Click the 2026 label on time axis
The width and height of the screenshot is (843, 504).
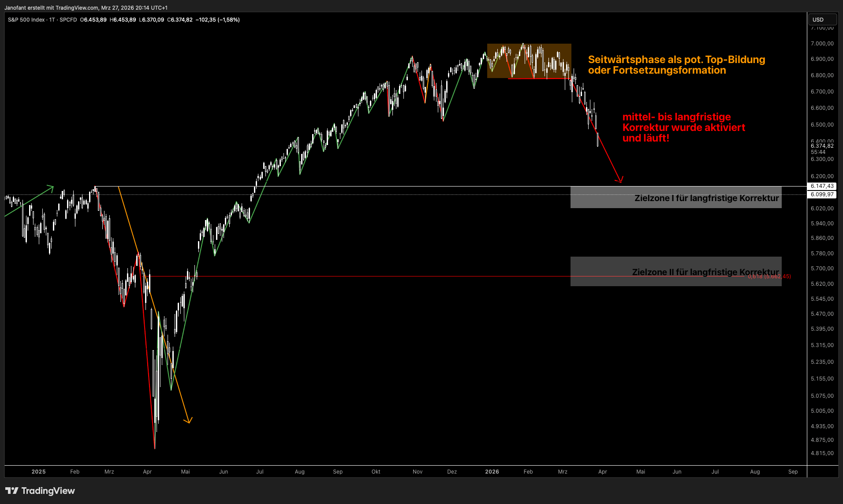pos(492,472)
